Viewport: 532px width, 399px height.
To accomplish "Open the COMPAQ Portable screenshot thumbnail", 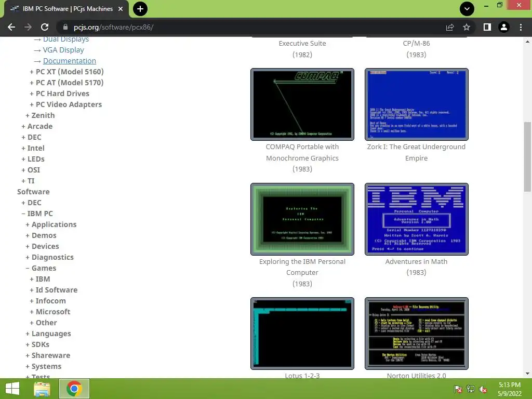I will (302, 104).
